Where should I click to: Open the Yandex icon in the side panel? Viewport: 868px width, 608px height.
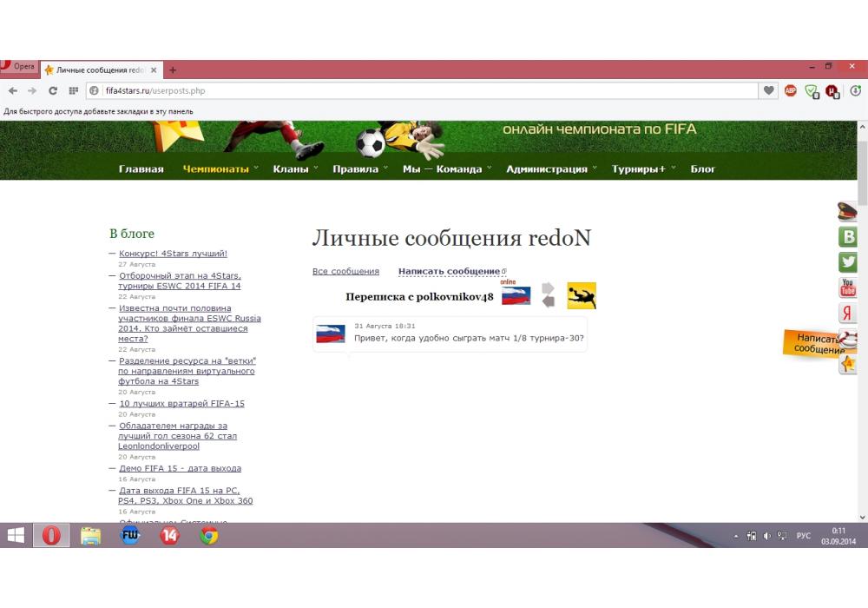coord(848,314)
